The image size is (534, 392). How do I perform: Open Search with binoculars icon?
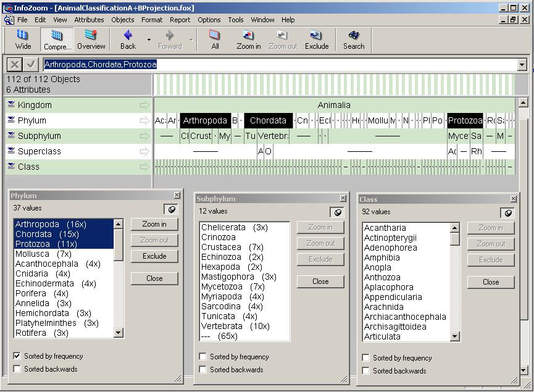[354, 40]
